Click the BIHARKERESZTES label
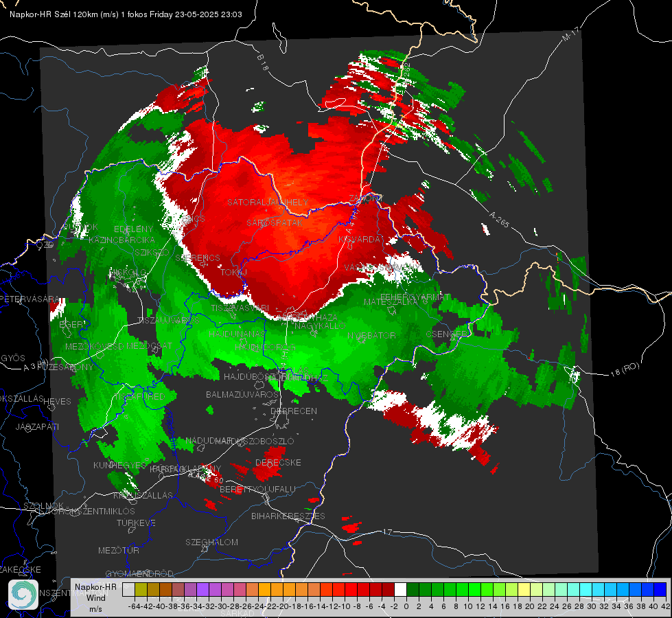672x618 pixels. (x=288, y=516)
